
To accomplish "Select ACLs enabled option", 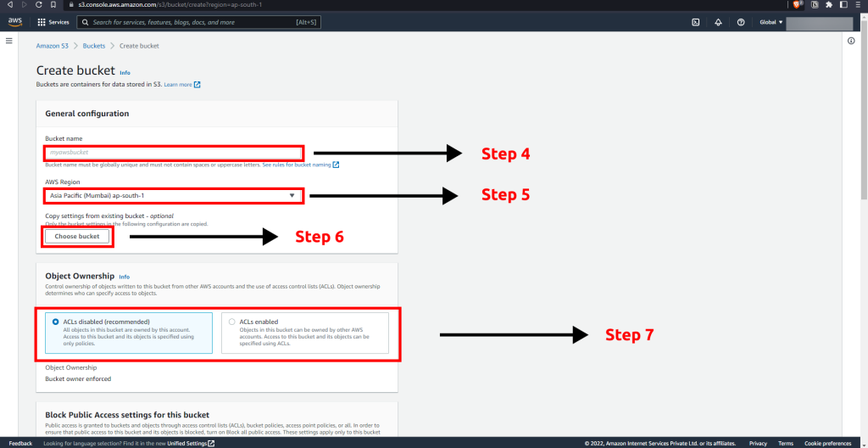I will pos(232,322).
